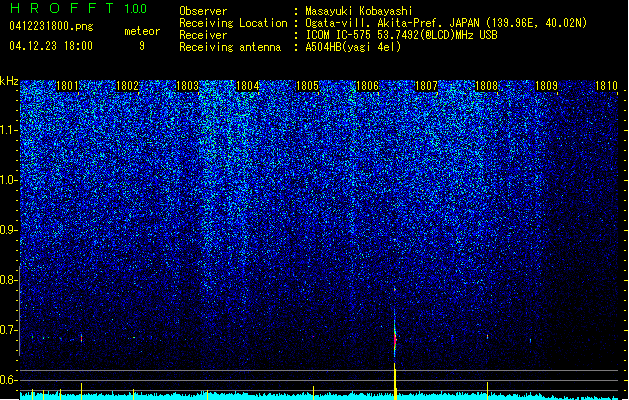Viewport: 629px width, 400px height.
Task: Click the 1803 time marker
Action: pos(187,86)
